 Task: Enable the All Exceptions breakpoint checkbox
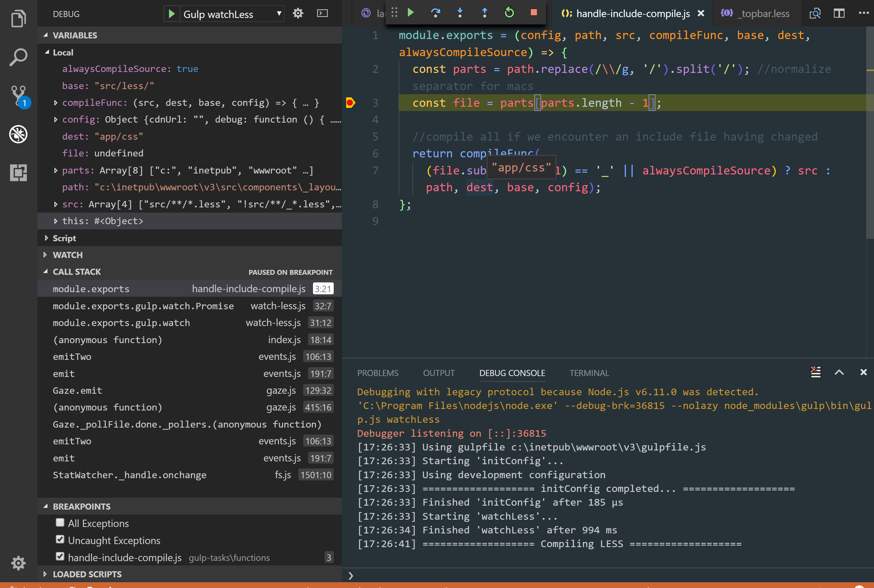tap(60, 522)
